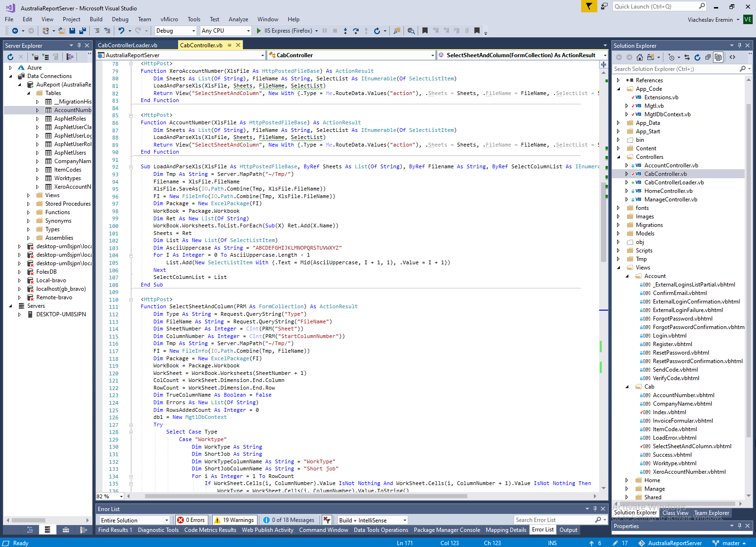Expand the Stored Procedures node
The width and height of the screenshot is (756, 547).
28,204
